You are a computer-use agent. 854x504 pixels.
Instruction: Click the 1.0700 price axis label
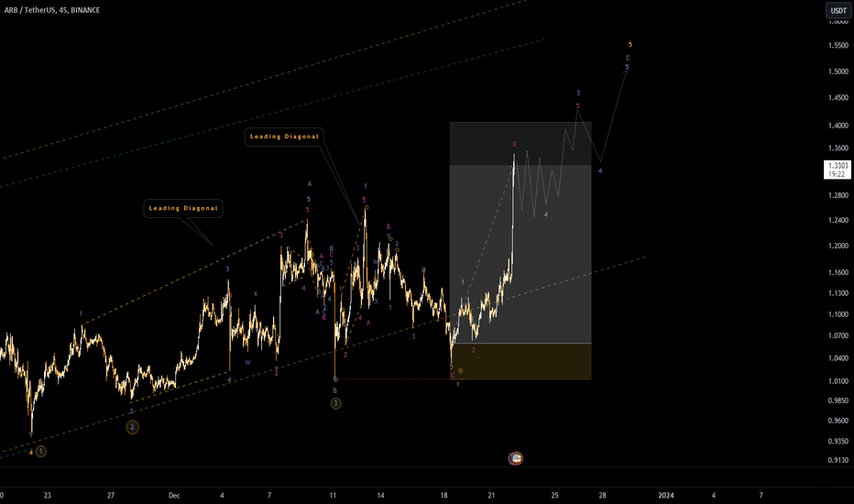click(x=838, y=336)
